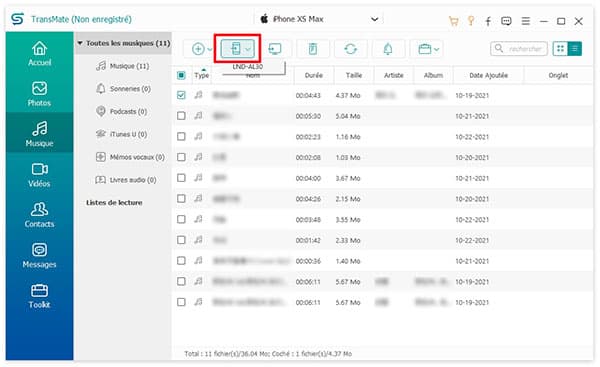Click the 4.37 Mo size cell
Screen dimensions: 600x367
point(348,95)
